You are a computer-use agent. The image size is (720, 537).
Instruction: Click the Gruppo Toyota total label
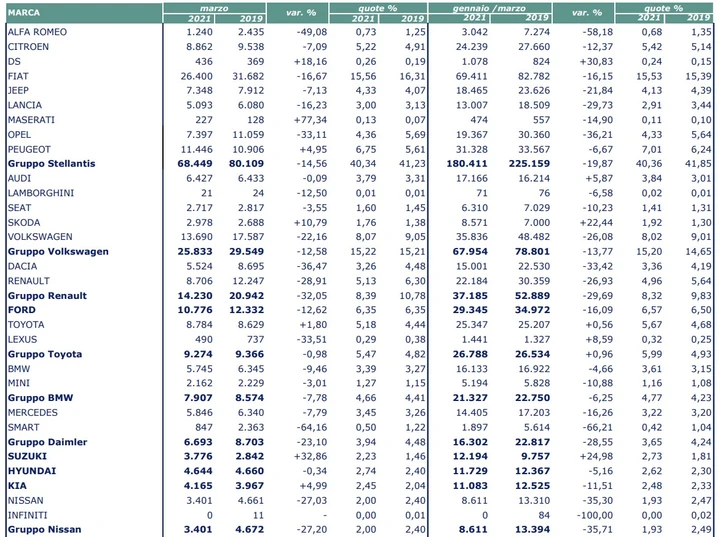pyautogui.click(x=45, y=354)
